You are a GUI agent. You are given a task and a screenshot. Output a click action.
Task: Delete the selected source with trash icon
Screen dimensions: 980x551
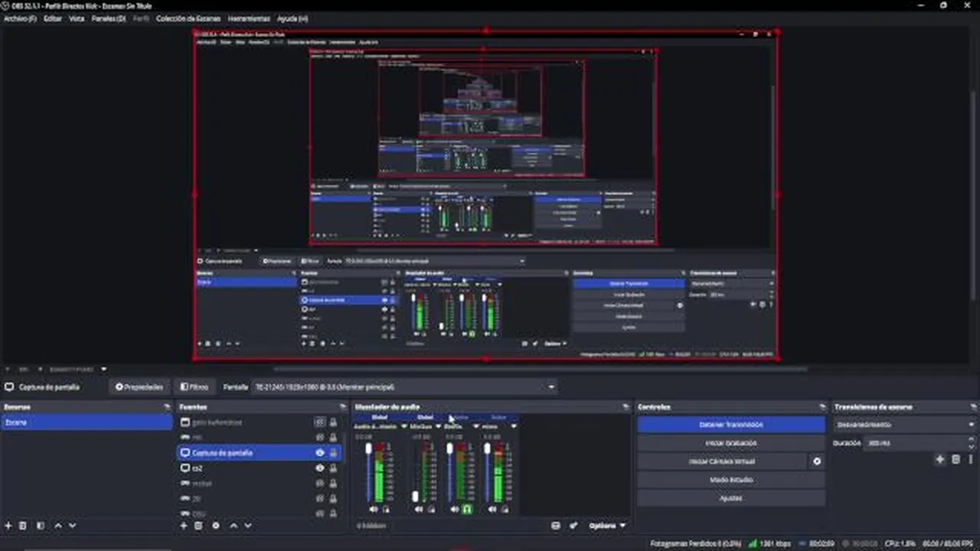coord(198,526)
